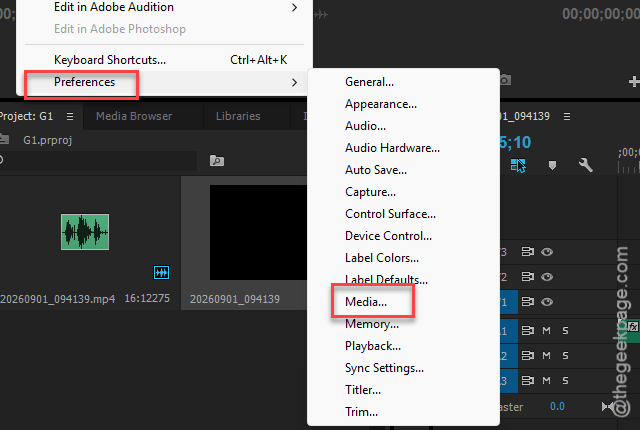Click the audio badge on 20260901_094139.mp4

tap(161, 273)
